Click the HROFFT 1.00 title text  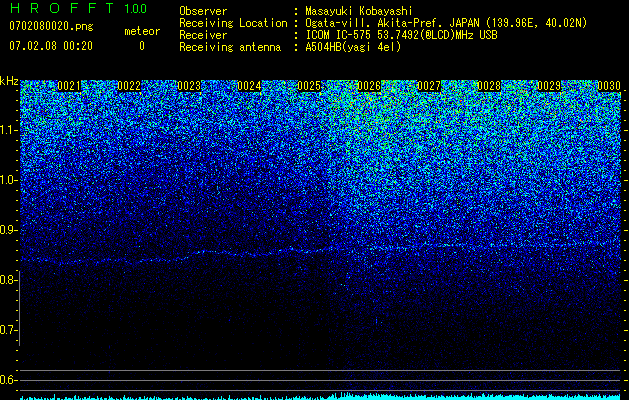[78, 8]
